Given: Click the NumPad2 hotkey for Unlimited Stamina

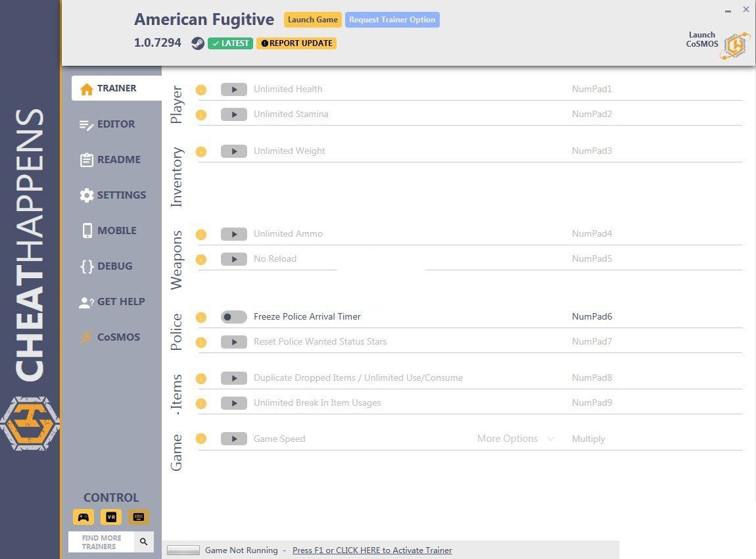Looking at the screenshot, I should tap(592, 114).
